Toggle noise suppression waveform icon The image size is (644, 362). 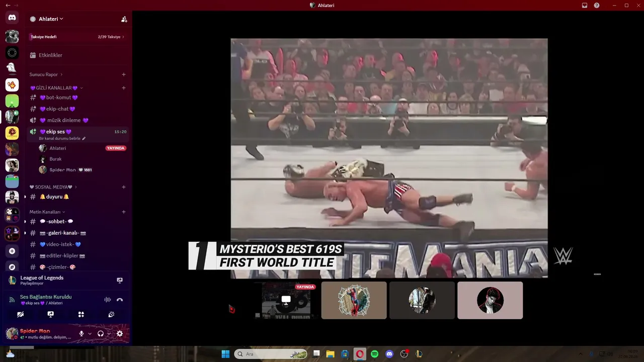[107, 300]
